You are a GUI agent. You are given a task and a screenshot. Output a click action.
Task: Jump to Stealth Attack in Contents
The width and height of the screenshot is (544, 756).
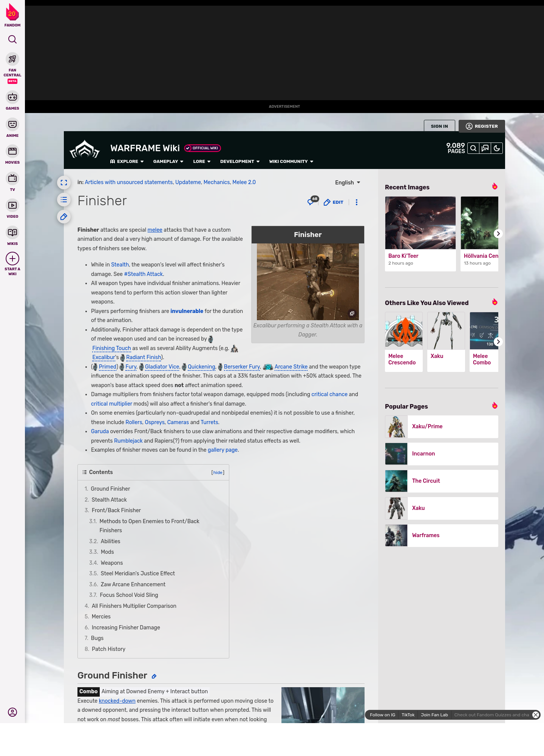tap(109, 500)
